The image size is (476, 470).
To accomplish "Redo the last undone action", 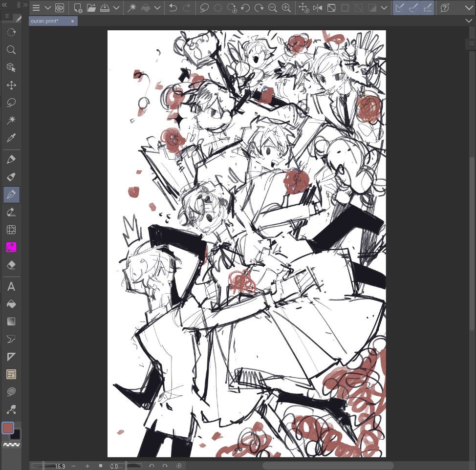I will click(186, 8).
